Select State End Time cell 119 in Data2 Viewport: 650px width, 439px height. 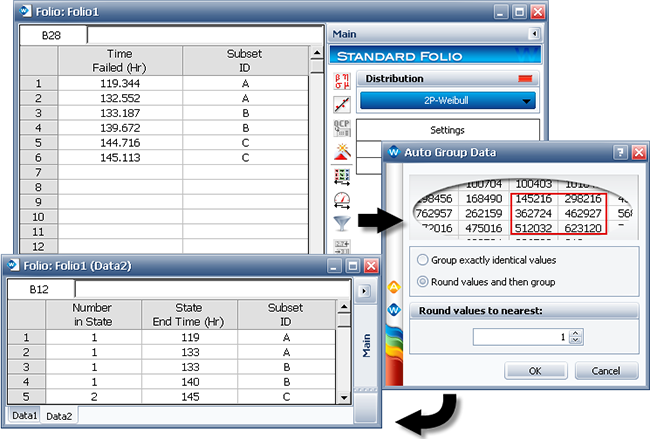(189, 337)
